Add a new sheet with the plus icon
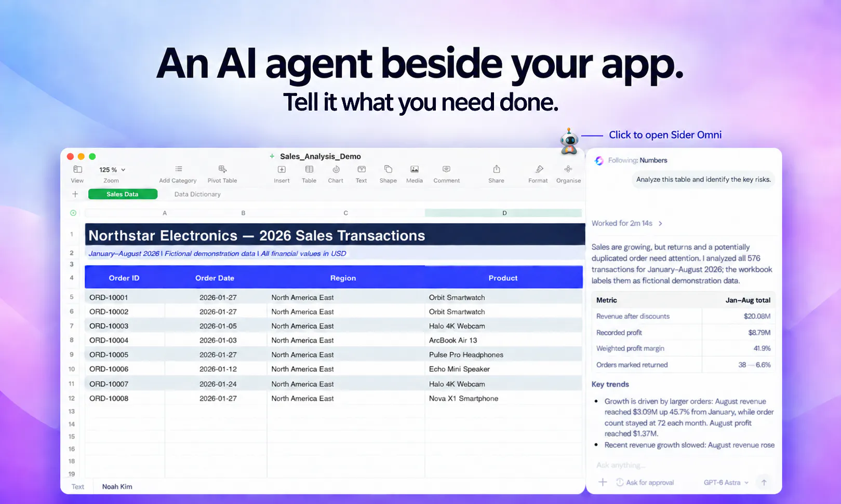841x504 pixels. [x=75, y=194]
